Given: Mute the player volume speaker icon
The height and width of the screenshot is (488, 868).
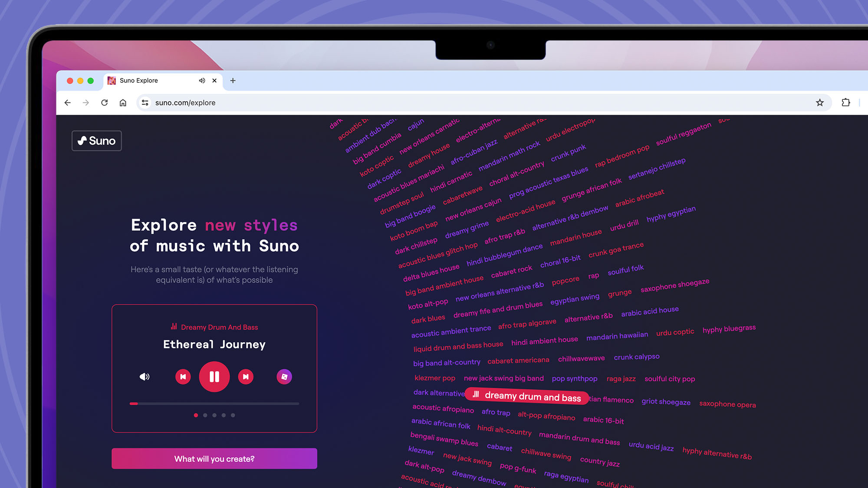Looking at the screenshot, I should (x=145, y=377).
